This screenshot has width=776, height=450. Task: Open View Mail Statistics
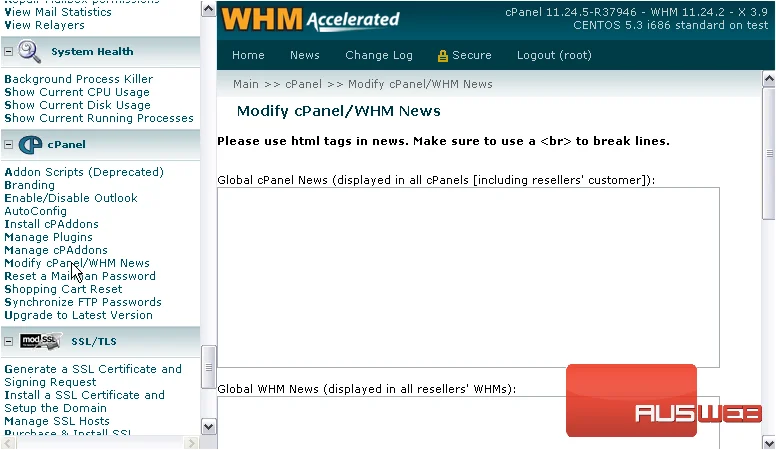(x=58, y=12)
